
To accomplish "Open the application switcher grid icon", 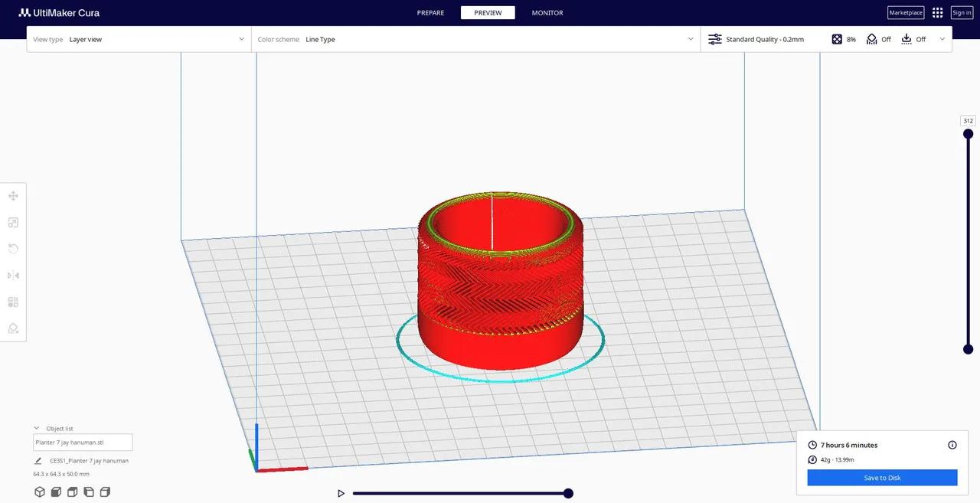I will click(937, 13).
